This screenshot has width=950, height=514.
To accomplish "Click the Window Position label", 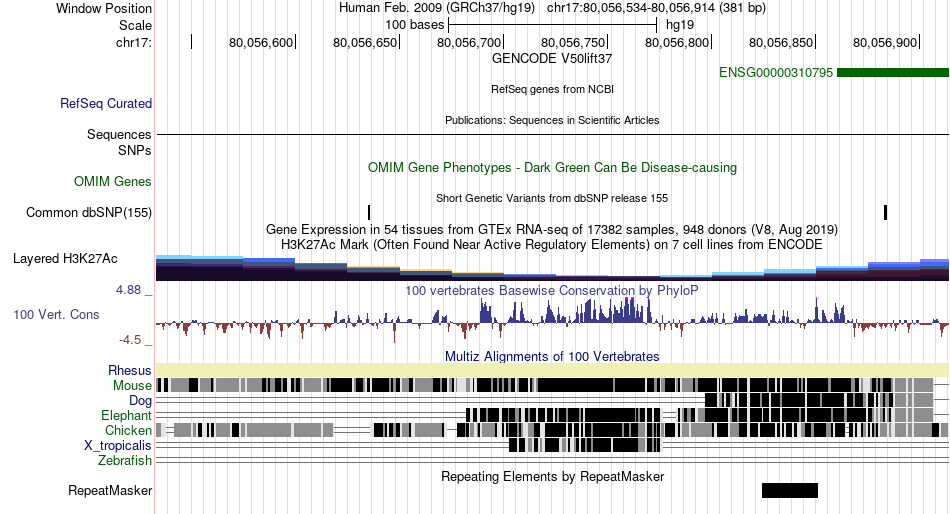I will (104, 8).
